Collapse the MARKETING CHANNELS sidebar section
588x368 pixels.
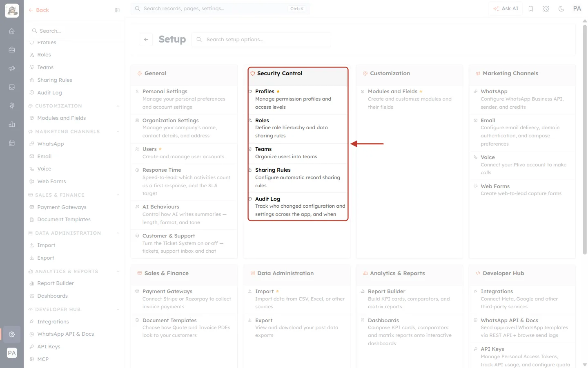click(118, 132)
